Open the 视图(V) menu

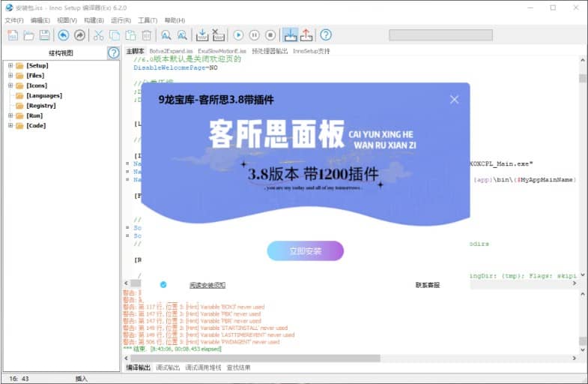pos(67,20)
